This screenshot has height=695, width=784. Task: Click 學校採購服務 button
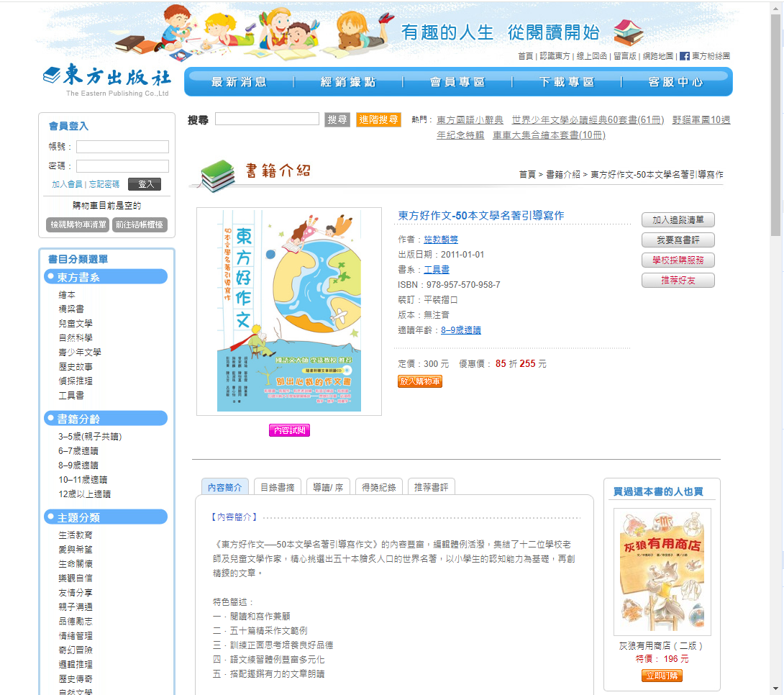(x=678, y=260)
